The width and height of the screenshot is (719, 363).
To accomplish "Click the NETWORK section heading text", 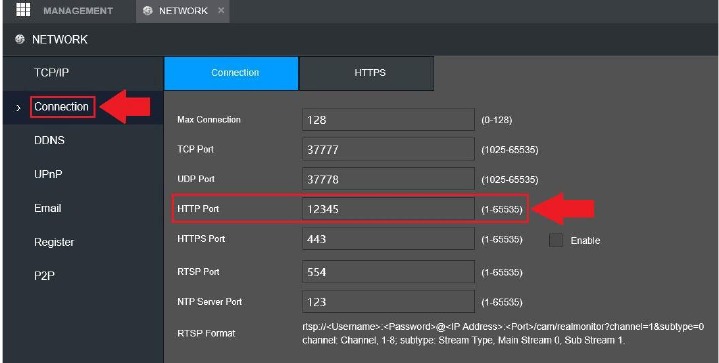I will click(60, 39).
